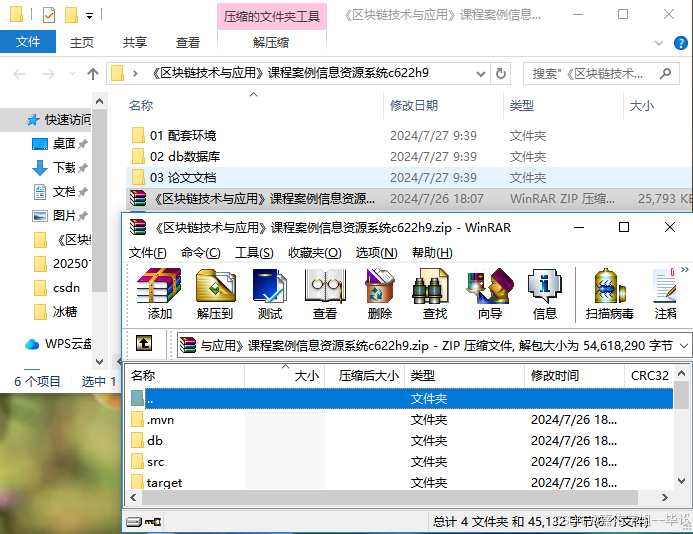Screen dimensions: 693x534
Task: Click the View (查看) toolbar icon
Action: (325, 294)
